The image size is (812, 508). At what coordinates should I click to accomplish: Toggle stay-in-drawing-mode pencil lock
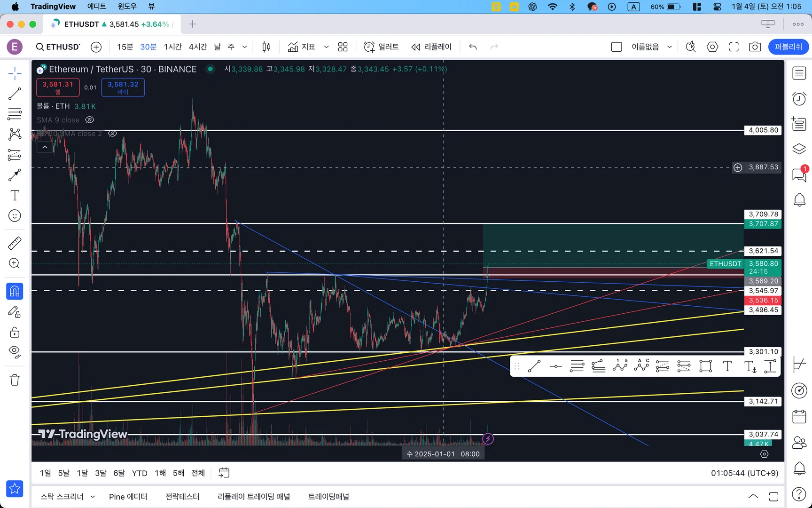point(15,312)
